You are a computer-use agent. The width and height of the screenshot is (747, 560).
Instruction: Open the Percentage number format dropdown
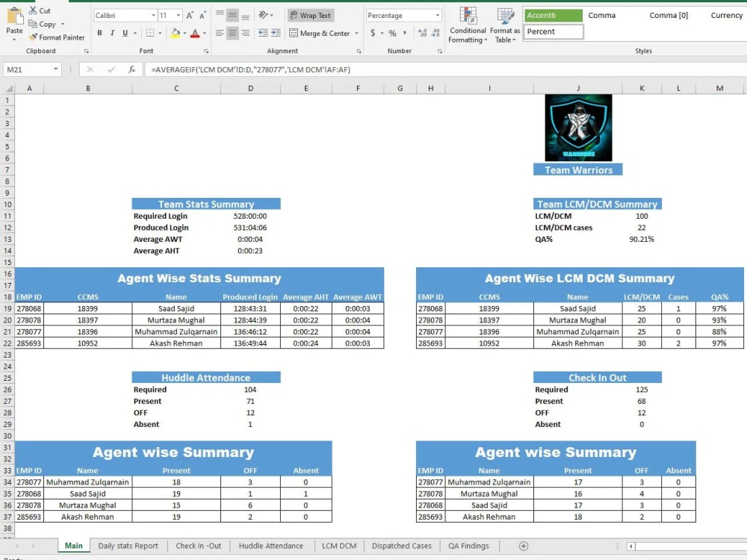(x=437, y=15)
